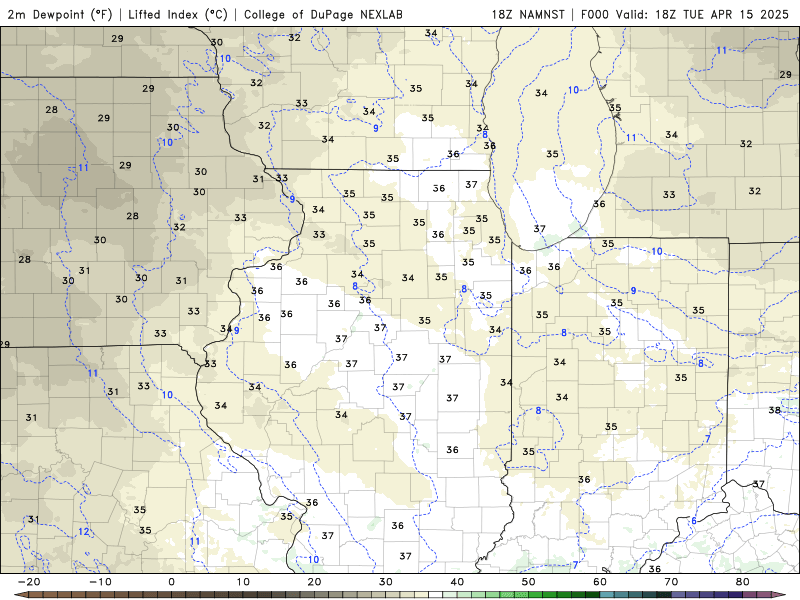Click the 80 label on the color scale
Viewport: 800px width, 600px height.
click(x=743, y=582)
